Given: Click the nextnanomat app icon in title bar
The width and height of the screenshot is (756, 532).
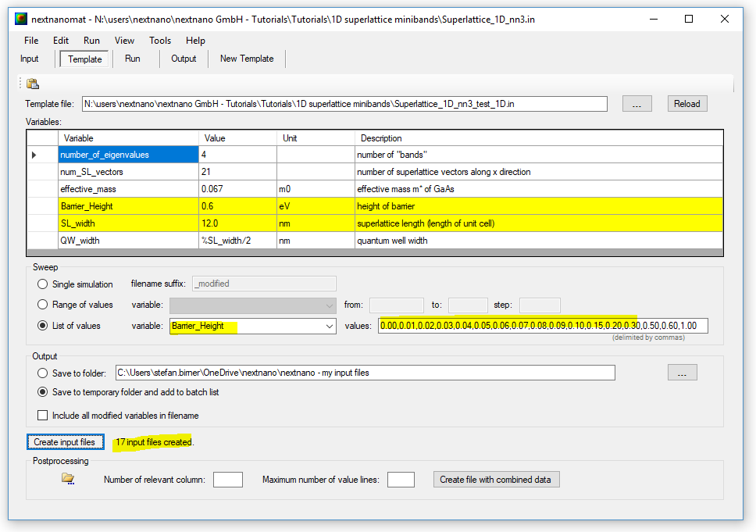Looking at the screenshot, I should coord(20,19).
